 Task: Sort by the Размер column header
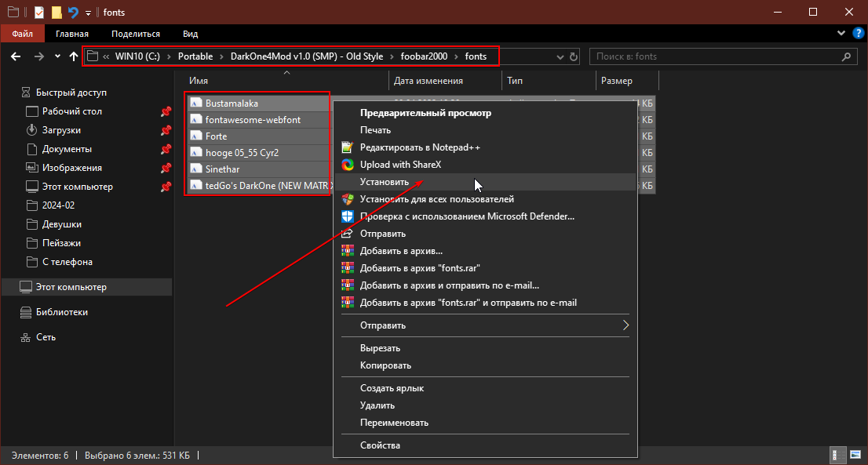point(628,81)
